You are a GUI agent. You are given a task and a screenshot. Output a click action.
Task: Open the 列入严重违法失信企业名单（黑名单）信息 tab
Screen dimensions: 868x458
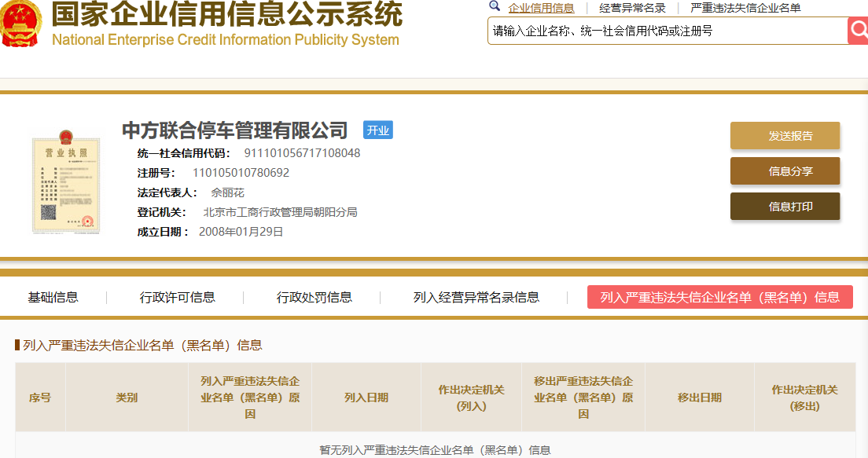[x=719, y=297]
